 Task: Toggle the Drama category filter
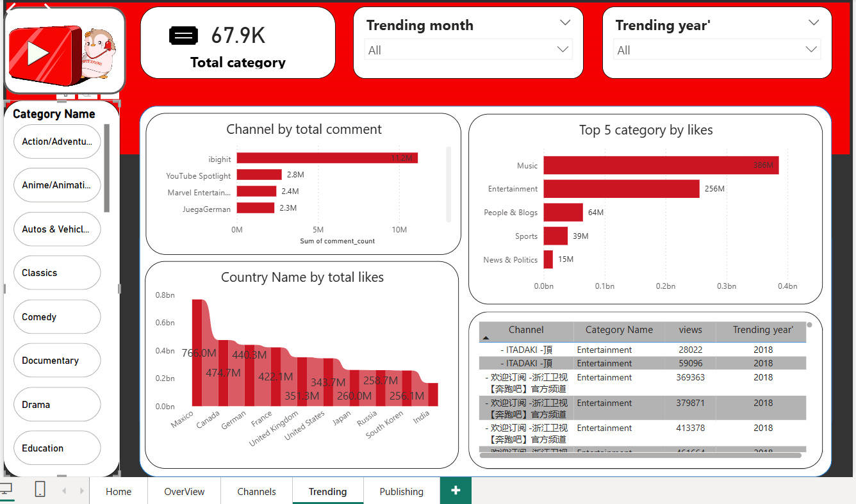(x=56, y=404)
